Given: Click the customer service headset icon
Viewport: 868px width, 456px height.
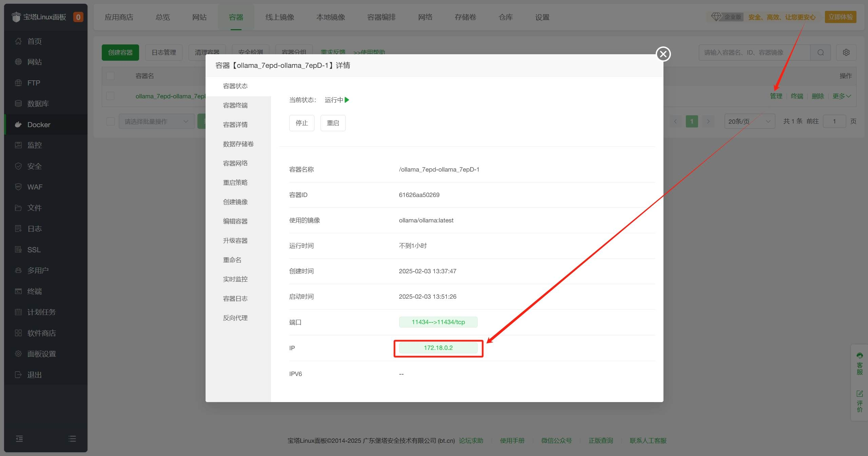Looking at the screenshot, I should (860, 356).
